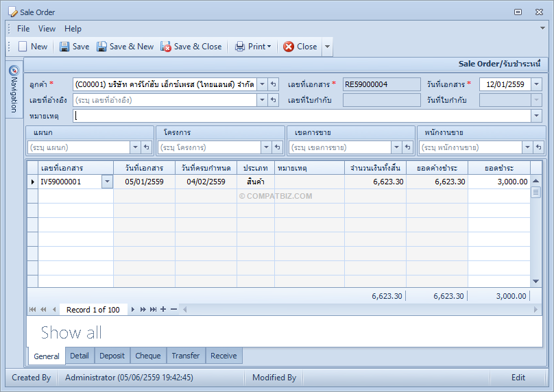This screenshot has height=392, width=554.
Task: Click the Save floppy disk icon
Action: point(64,47)
